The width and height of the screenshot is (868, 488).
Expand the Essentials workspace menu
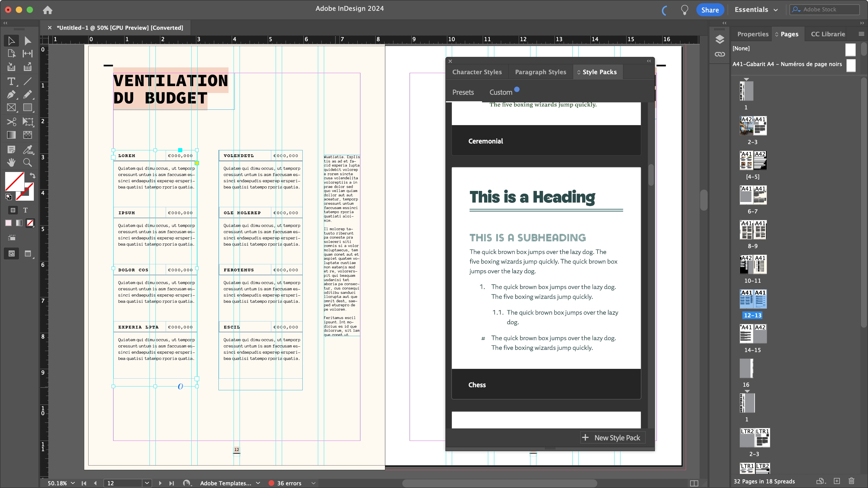coord(757,9)
